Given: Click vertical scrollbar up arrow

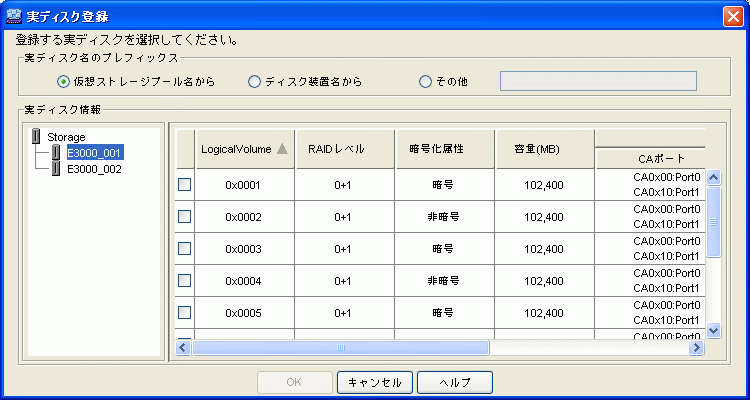Looking at the screenshot, I should pos(714,178).
